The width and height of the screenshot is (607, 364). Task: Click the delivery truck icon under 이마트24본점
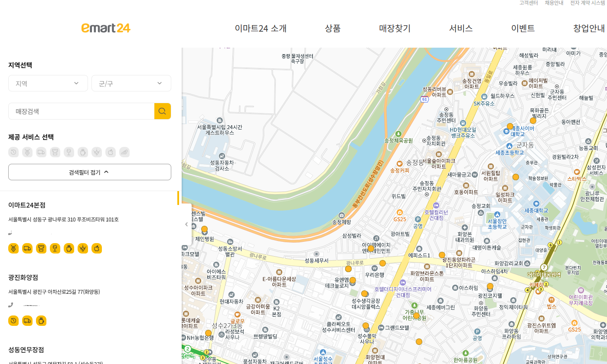(27, 248)
